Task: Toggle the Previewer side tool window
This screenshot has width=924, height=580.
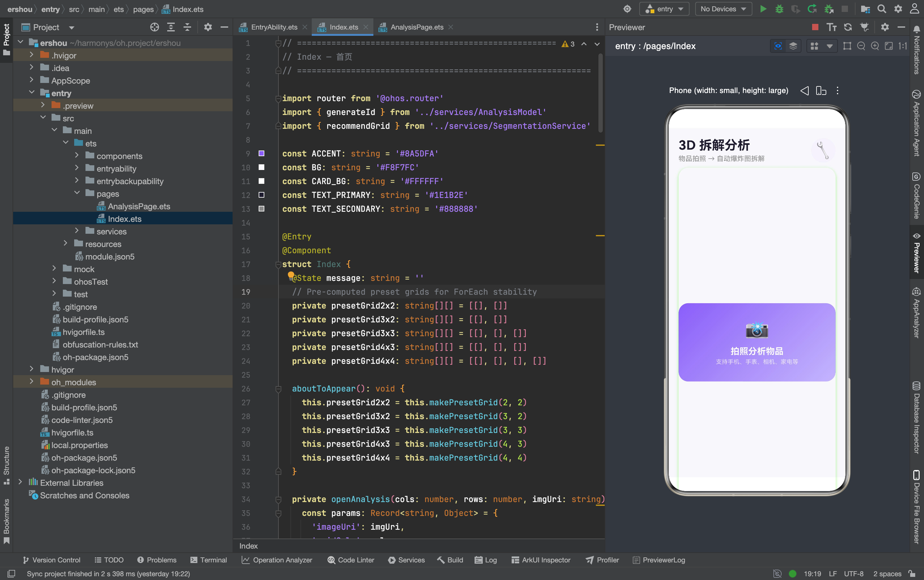Action: point(917,254)
